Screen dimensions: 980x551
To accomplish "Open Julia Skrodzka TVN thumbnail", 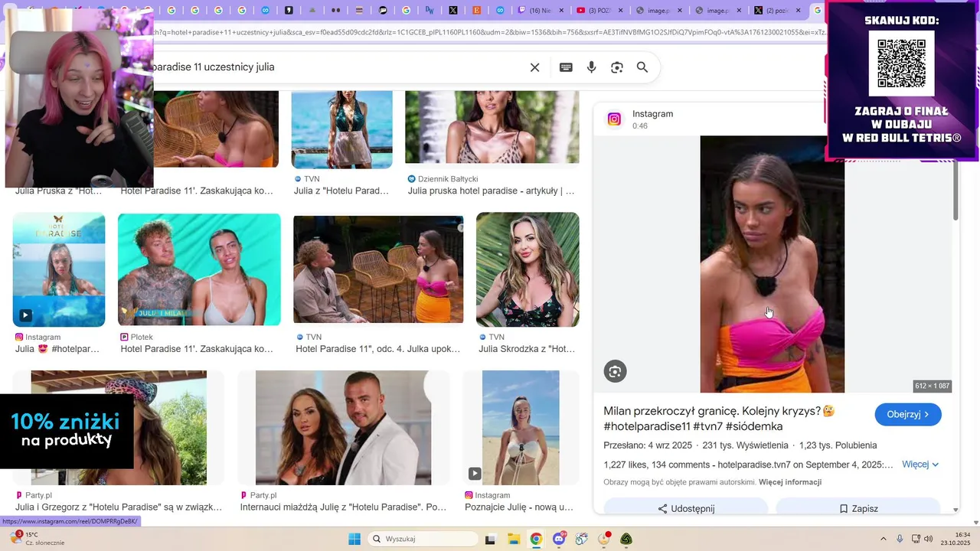I will tap(528, 269).
